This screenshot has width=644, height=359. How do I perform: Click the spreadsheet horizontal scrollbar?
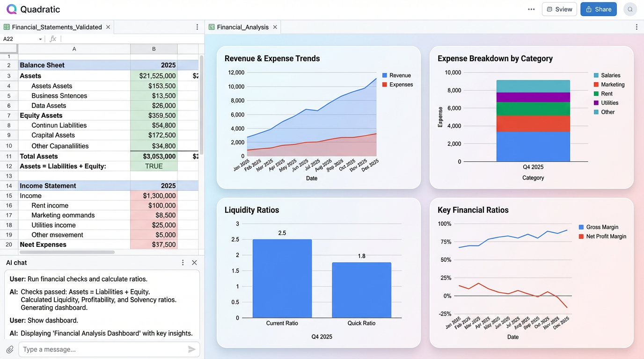tap(66, 252)
